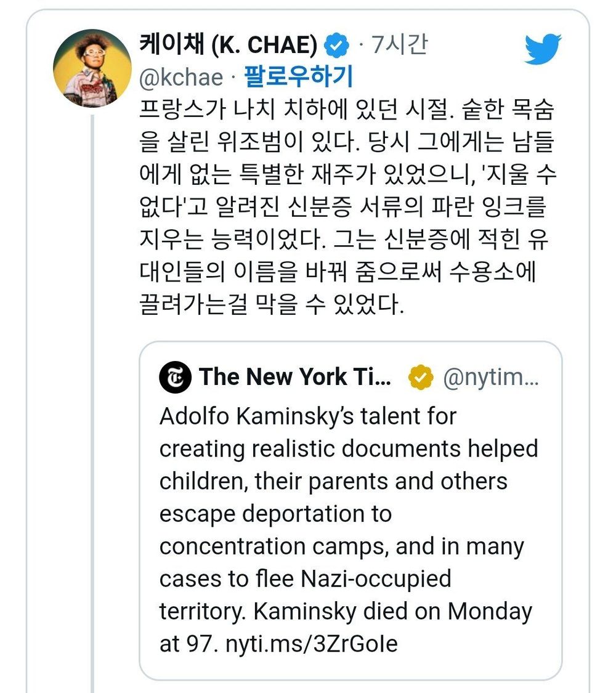Open The New York Ti... account name
The width and height of the screenshot is (616, 693).
coord(295,377)
